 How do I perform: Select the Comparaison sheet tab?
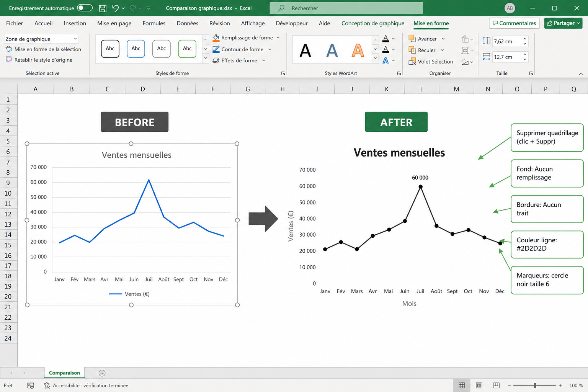[64, 373]
